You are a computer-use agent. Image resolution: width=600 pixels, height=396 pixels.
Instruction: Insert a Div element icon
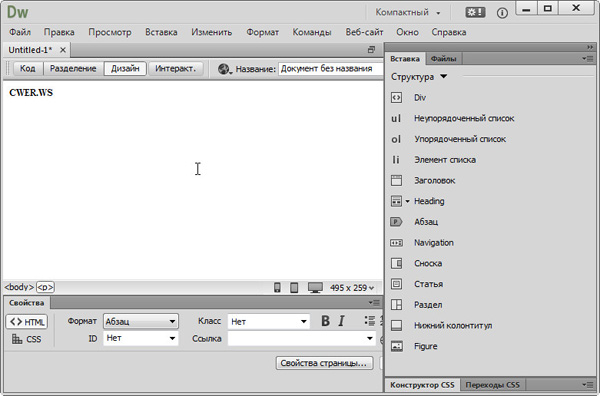click(x=396, y=98)
